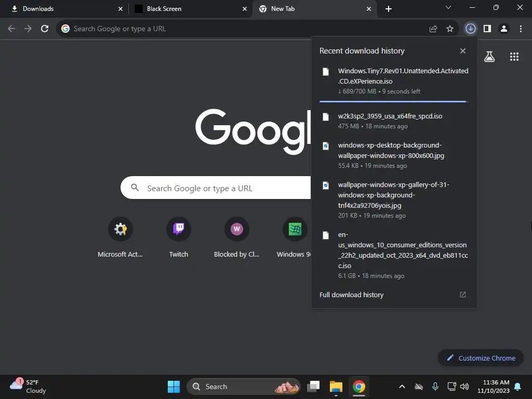The image size is (532, 399).
Task: Click the Google search box on page
Action: (216, 188)
